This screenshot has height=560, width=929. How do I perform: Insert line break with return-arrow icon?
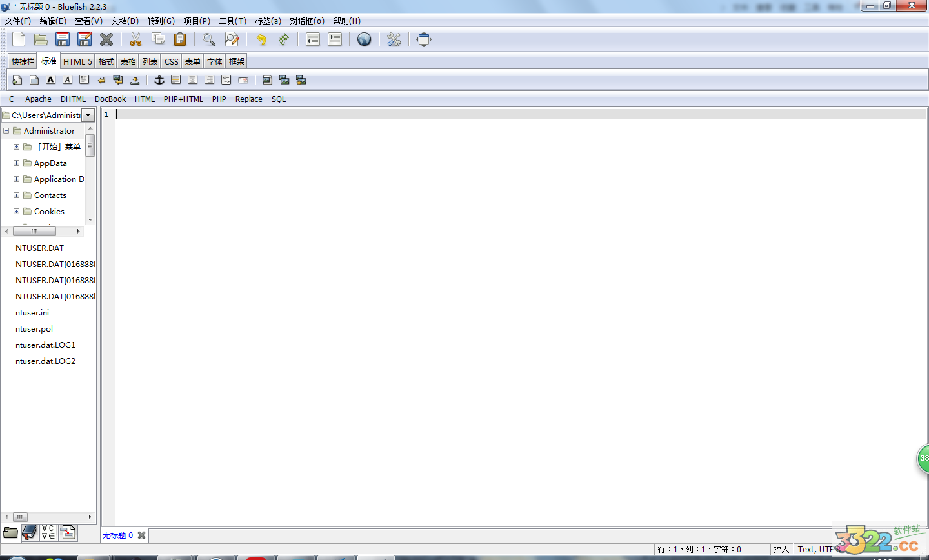point(101,80)
